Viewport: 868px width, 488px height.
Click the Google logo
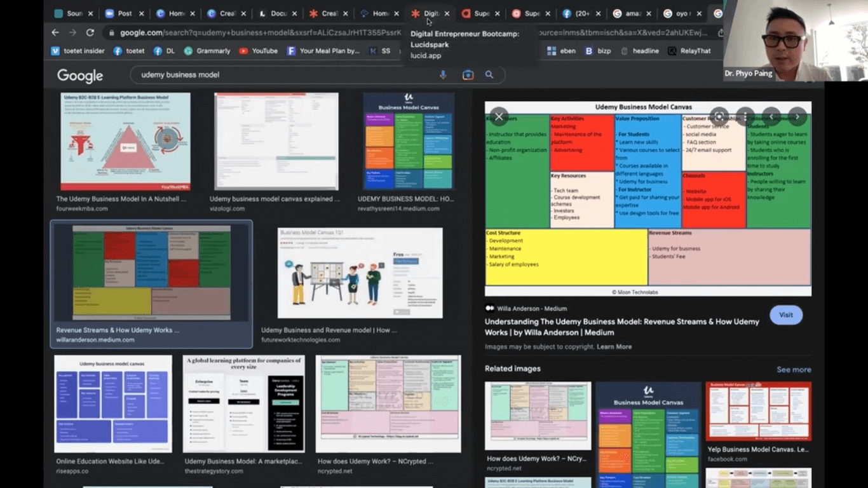click(x=80, y=76)
